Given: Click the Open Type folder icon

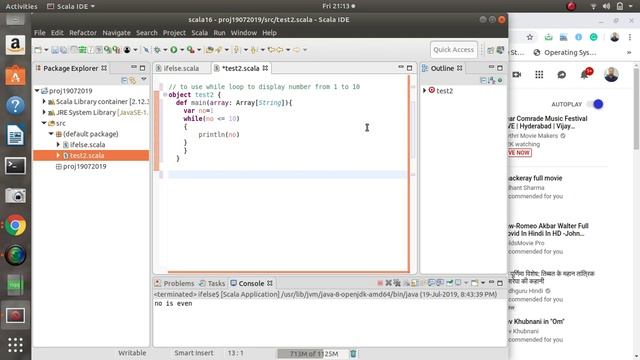Looking at the screenshot, I should pyautogui.click(x=210, y=50).
